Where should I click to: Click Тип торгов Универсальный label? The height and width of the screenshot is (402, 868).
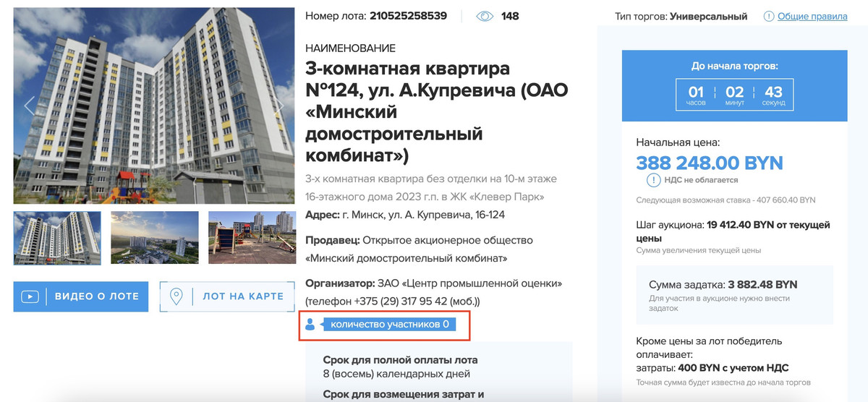[681, 16]
